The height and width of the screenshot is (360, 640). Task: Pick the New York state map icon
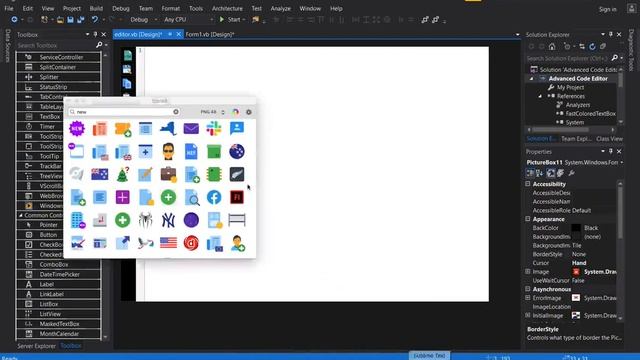pos(168,129)
